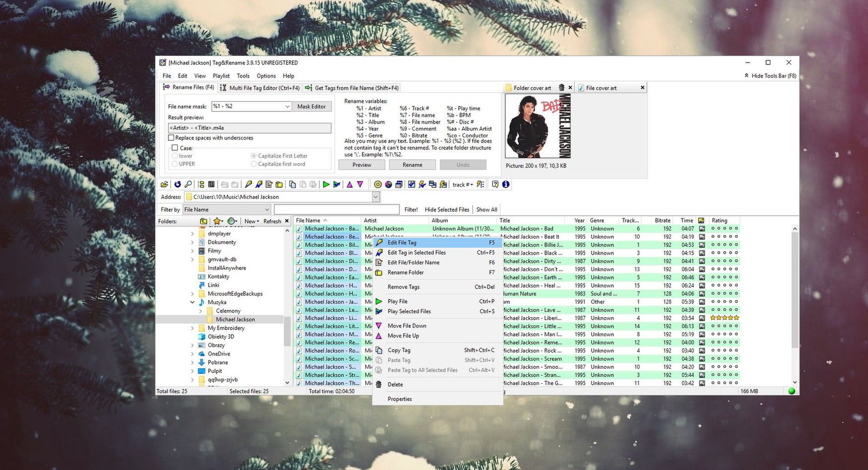Click the refresh arrow toolbar icon

[x=178, y=185]
